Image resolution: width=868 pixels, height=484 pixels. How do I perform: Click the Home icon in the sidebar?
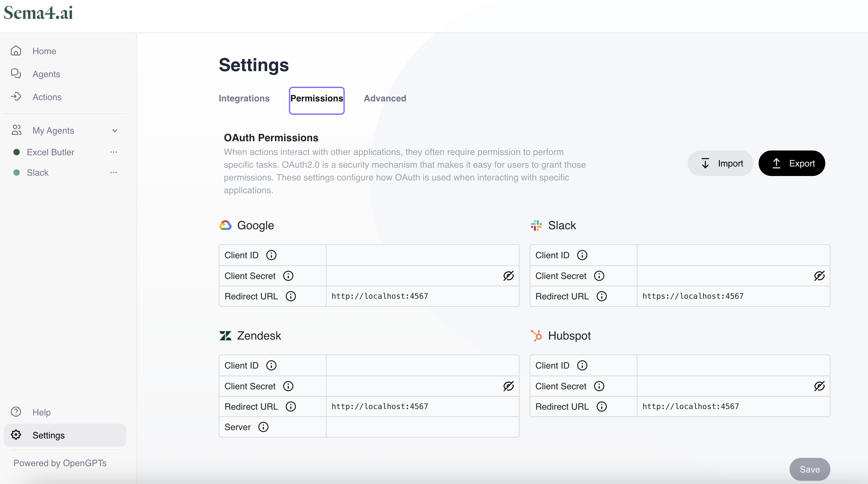(16, 51)
